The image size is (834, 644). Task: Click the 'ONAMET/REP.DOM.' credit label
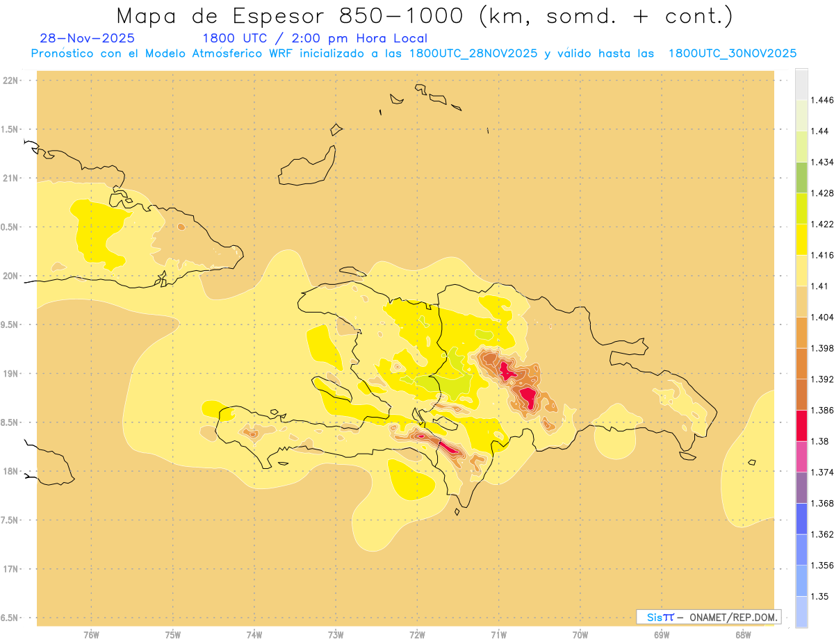pos(734,617)
